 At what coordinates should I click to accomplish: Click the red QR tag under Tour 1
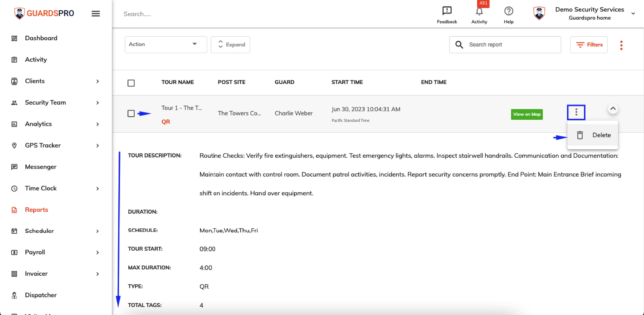click(x=166, y=122)
